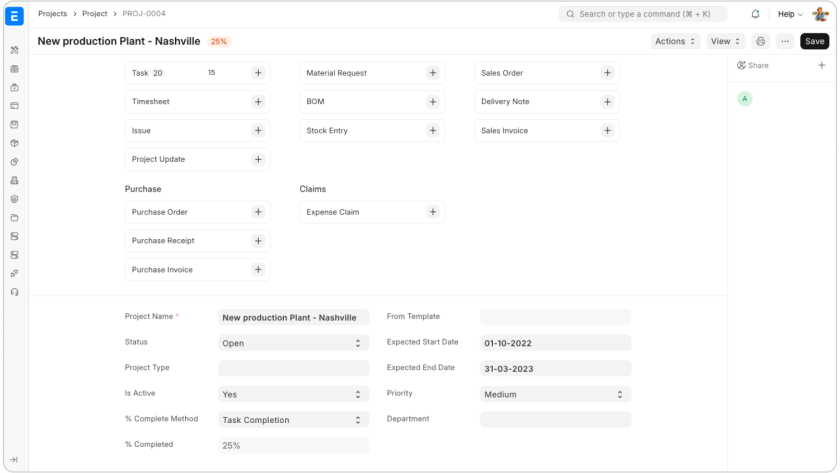Click the search or command bar
This screenshot has height=473, width=840.
[643, 14]
